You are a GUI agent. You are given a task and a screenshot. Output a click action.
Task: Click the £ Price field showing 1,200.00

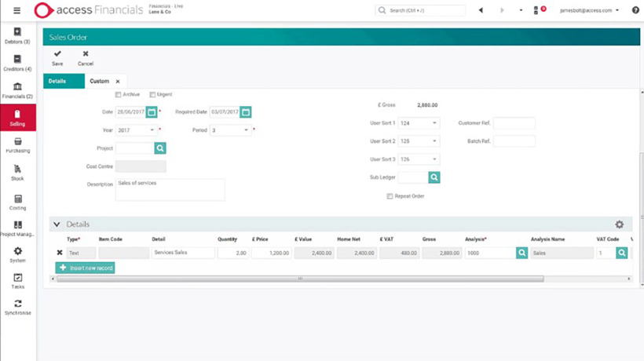click(272, 253)
